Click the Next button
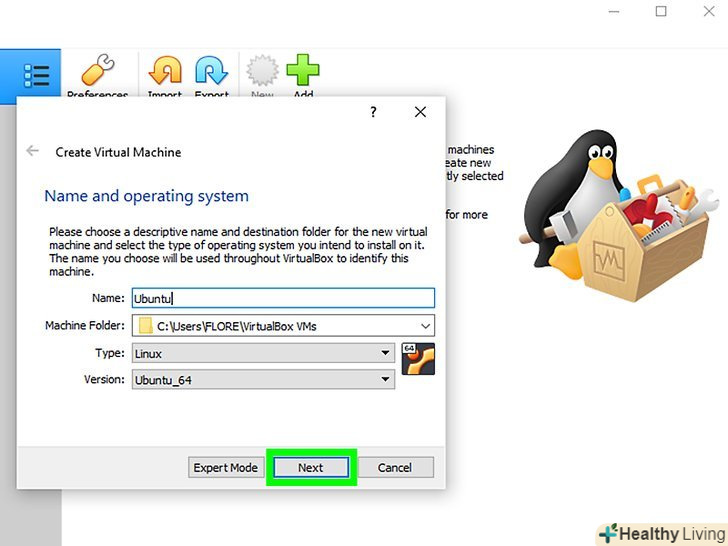Image resolution: width=728 pixels, height=546 pixels. coord(311,467)
